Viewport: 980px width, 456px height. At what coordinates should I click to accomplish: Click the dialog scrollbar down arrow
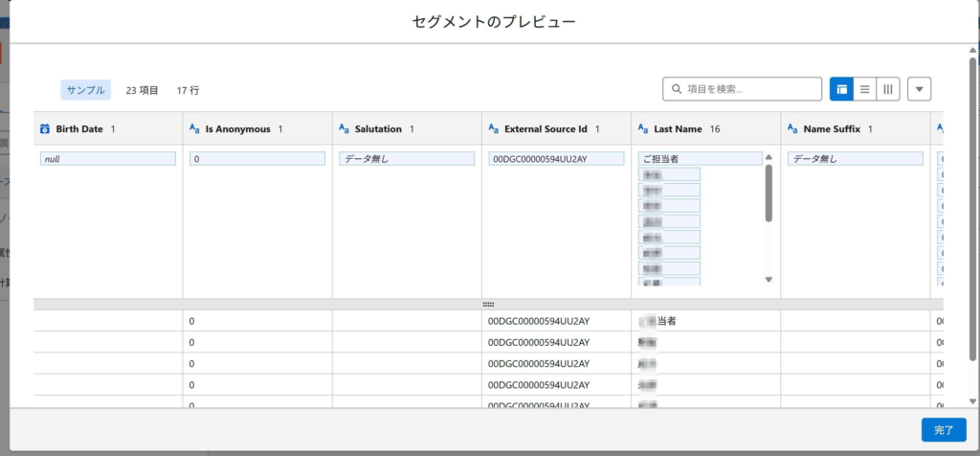972,401
